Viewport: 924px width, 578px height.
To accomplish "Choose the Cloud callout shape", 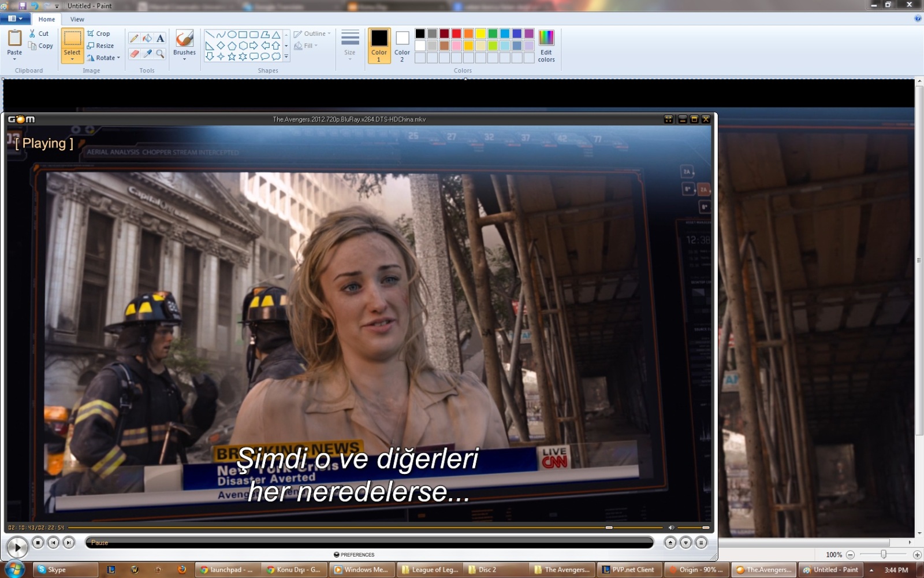I will pos(276,57).
